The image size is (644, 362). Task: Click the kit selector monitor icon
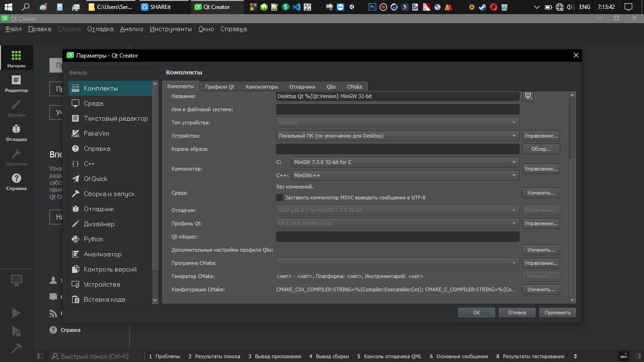(17, 280)
